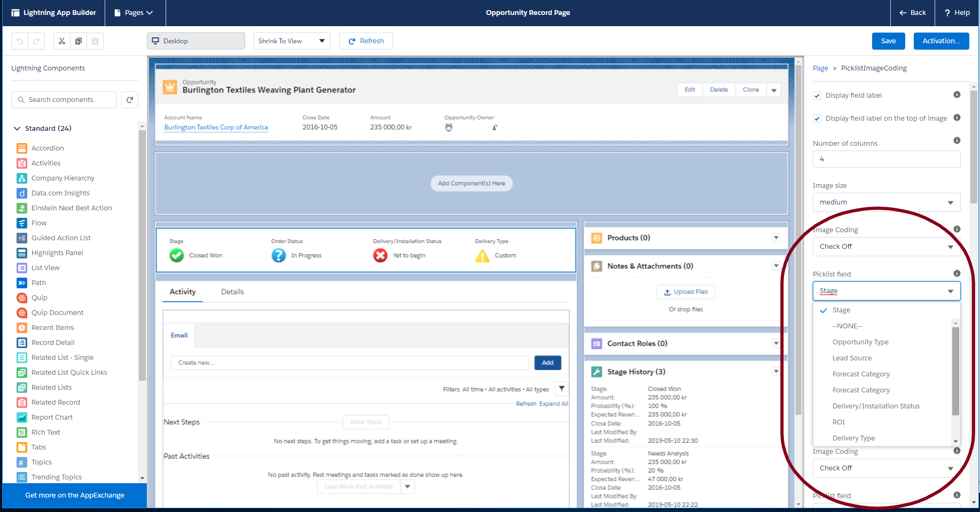The height and width of the screenshot is (512, 980).
Task: Click the refresh components list icon
Action: click(130, 100)
